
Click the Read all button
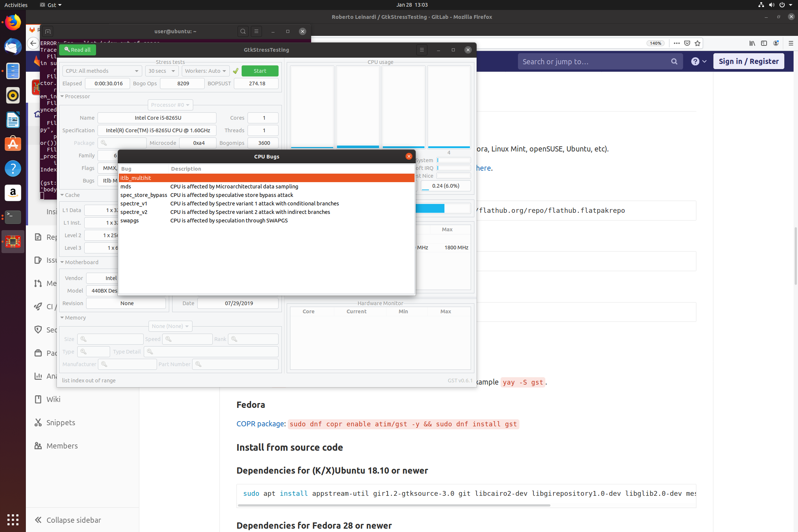tap(77, 50)
